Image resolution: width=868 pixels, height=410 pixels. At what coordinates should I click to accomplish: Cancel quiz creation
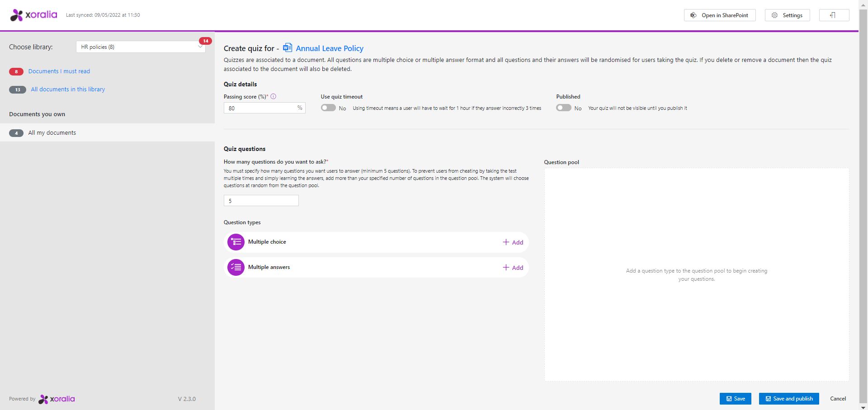coord(838,399)
